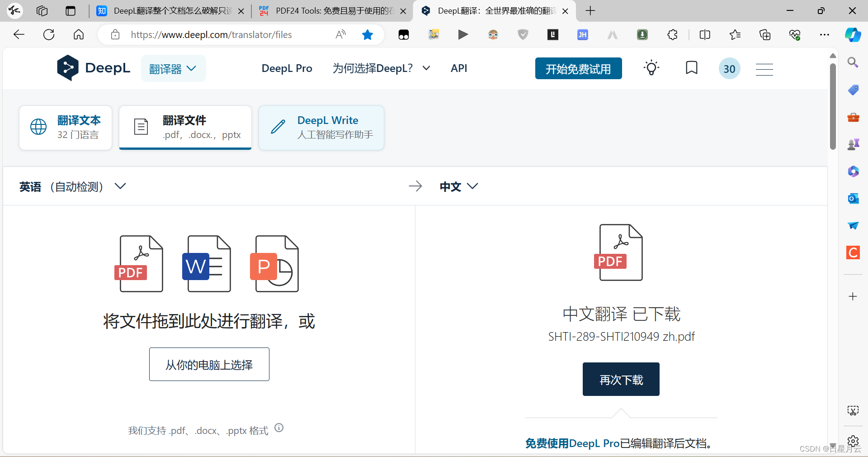This screenshot has width=868, height=457.
Task: Click the PDF file type icon on left
Action: click(139, 264)
